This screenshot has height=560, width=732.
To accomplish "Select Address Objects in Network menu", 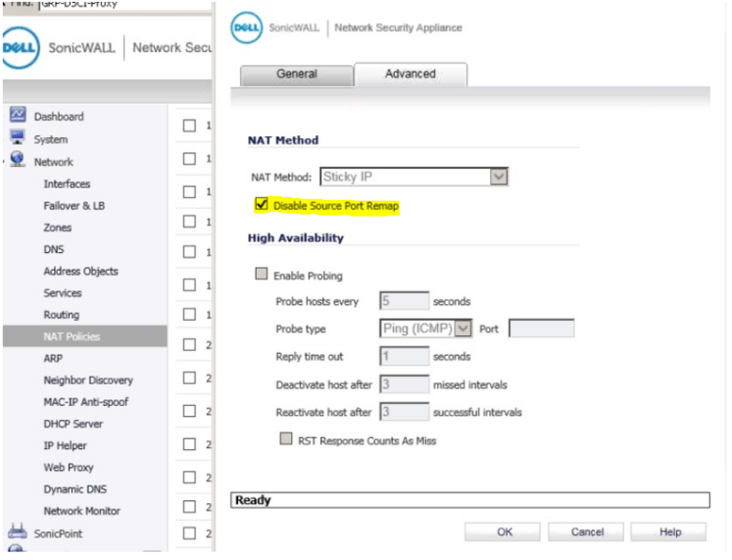I will tap(80, 271).
